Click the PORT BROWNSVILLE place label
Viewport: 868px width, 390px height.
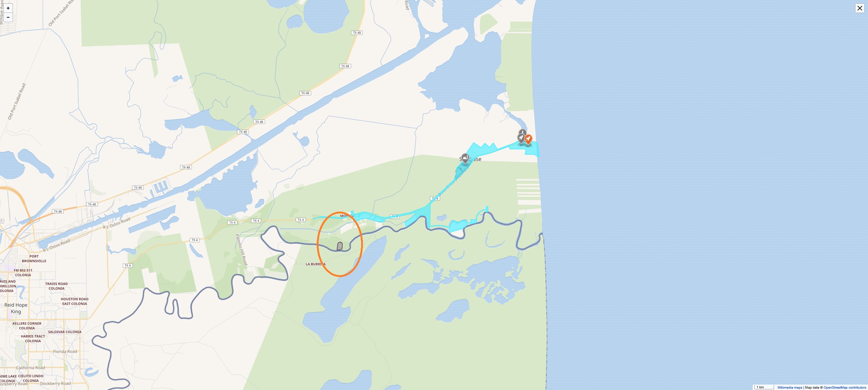34,259
